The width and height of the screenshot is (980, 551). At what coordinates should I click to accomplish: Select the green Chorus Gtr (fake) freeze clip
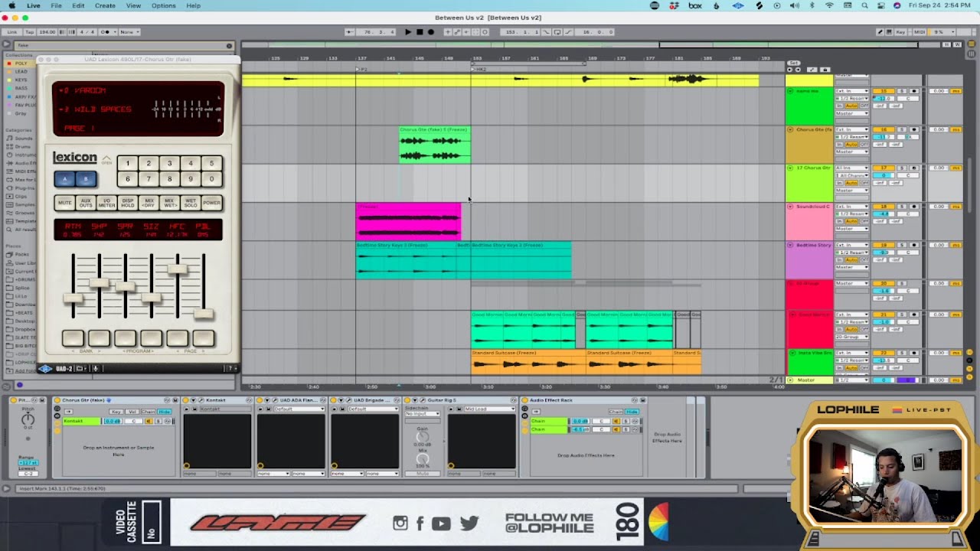(x=435, y=145)
